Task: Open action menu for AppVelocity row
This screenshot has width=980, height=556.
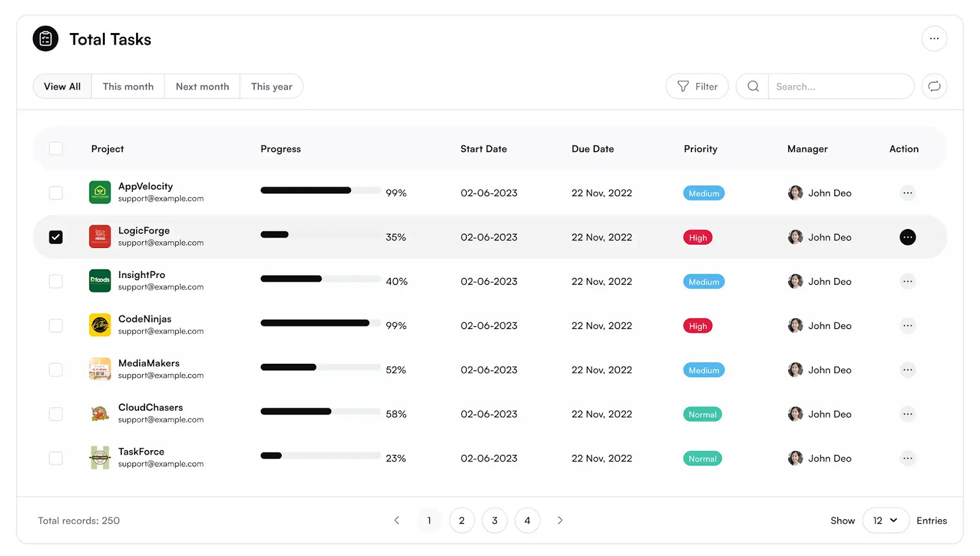Action: (x=907, y=193)
